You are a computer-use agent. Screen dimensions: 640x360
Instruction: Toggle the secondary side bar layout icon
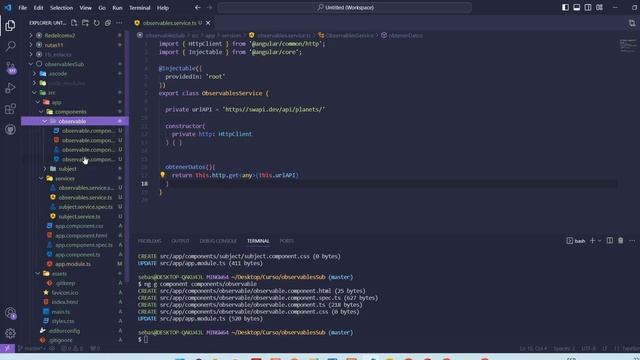click(x=588, y=7)
